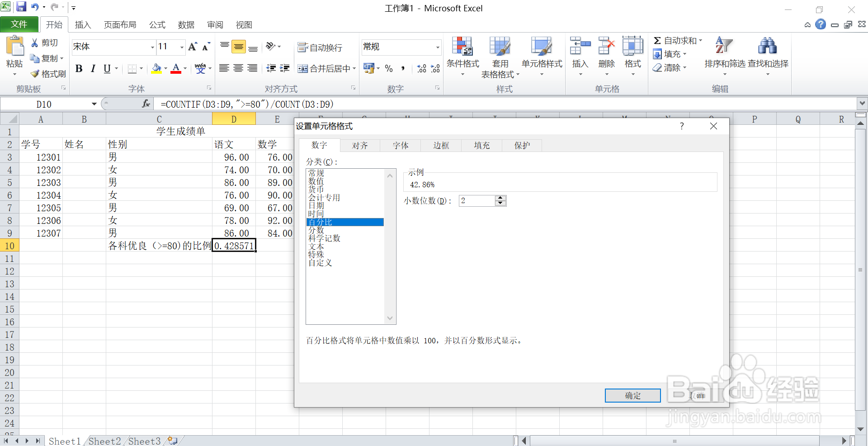Switch to Alignment (对齐) tab in dialog
868x446 pixels.
(360, 146)
